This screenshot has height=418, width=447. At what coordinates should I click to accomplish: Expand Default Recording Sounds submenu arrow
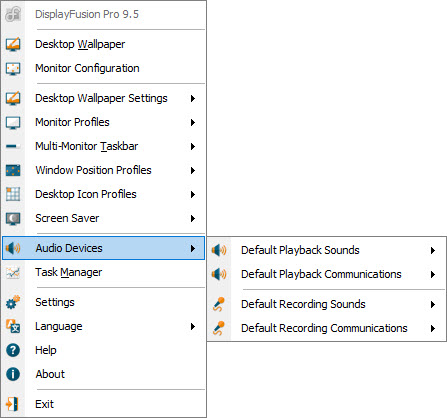click(x=433, y=304)
